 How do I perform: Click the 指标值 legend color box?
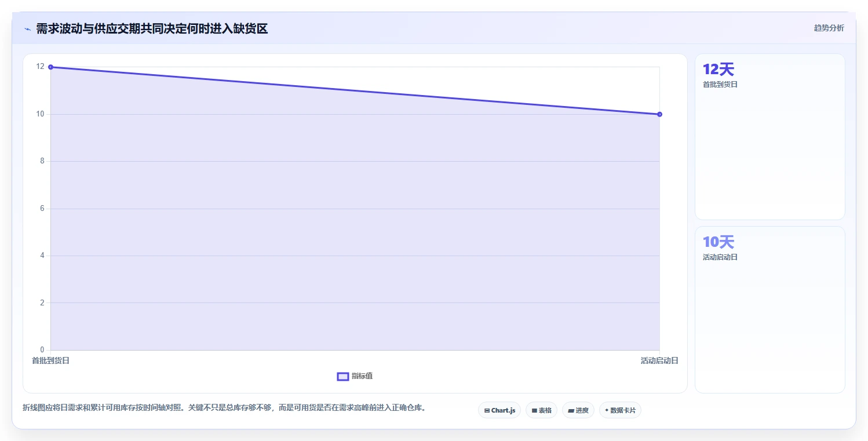343,377
